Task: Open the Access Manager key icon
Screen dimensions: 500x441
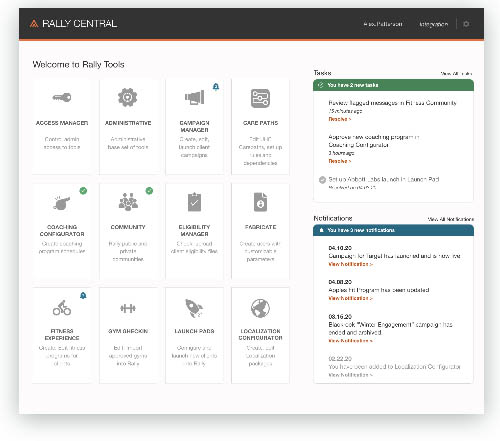Action: [x=62, y=97]
